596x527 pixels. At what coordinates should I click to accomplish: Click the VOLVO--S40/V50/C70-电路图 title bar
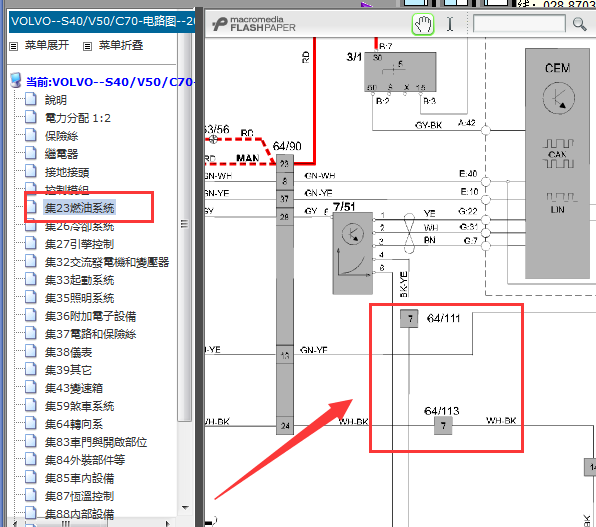[x=102, y=21]
